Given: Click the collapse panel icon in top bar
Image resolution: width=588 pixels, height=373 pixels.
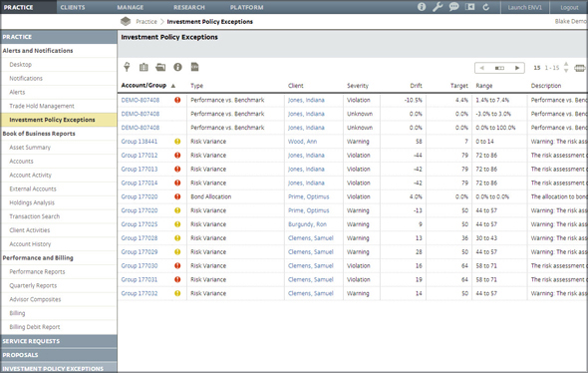Looking at the screenshot, I should [x=469, y=7].
